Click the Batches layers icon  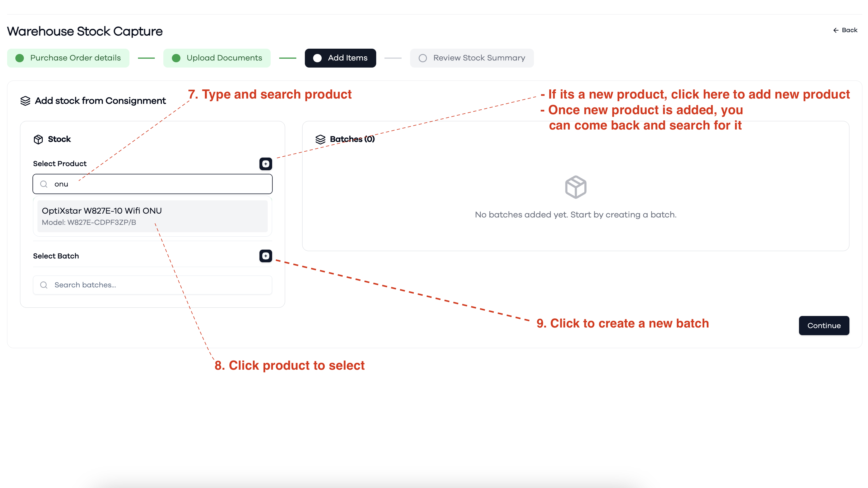(320, 139)
